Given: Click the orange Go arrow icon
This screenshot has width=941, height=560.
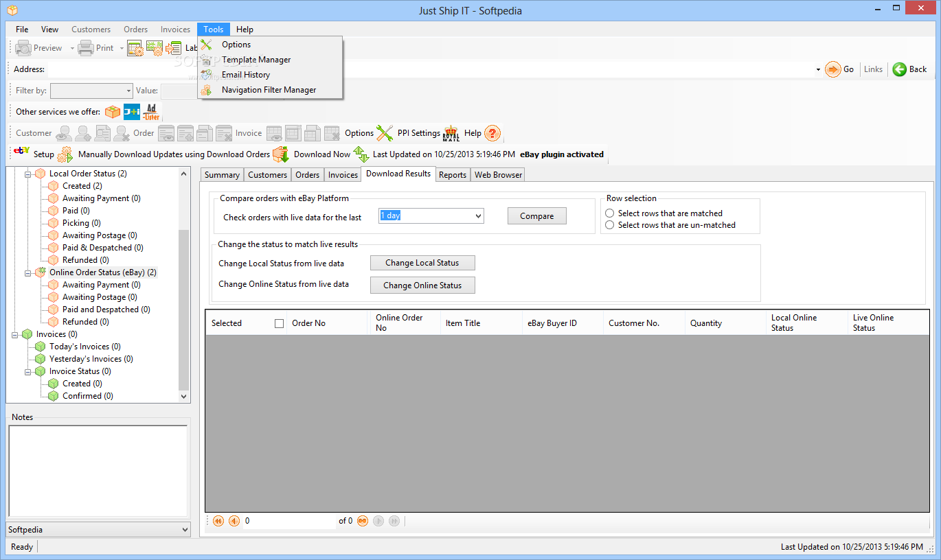Looking at the screenshot, I should [833, 69].
